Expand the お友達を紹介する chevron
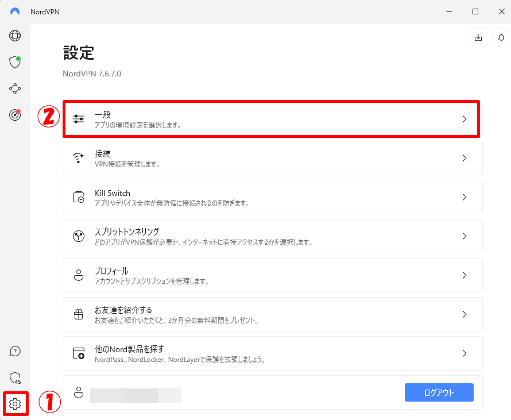The height and width of the screenshot is (420, 511). coord(464,314)
